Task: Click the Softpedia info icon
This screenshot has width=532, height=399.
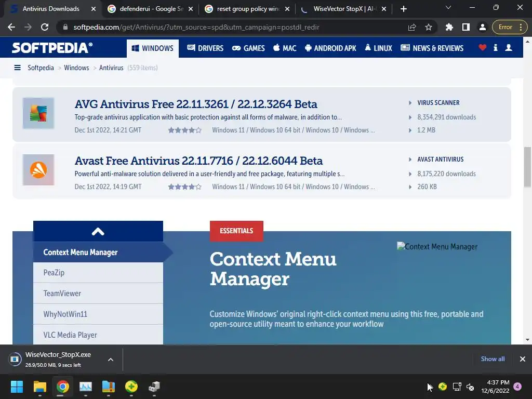Action: pos(495,47)
